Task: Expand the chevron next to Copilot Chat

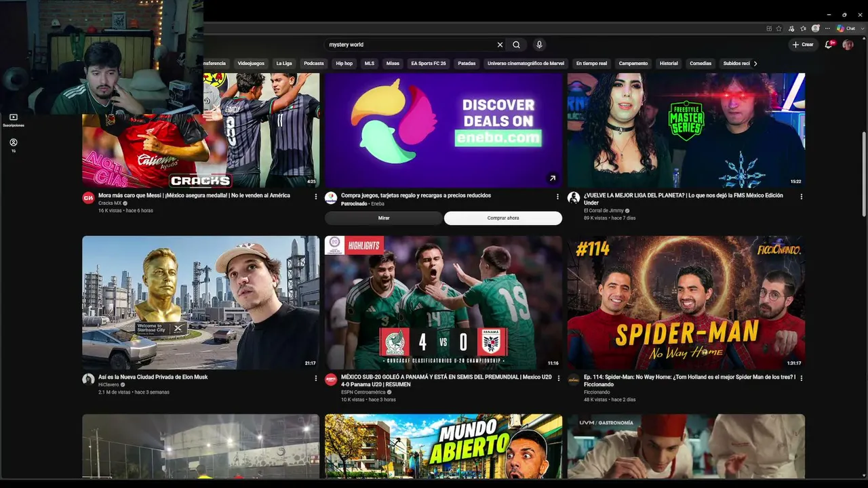Action: click(862, 28)
